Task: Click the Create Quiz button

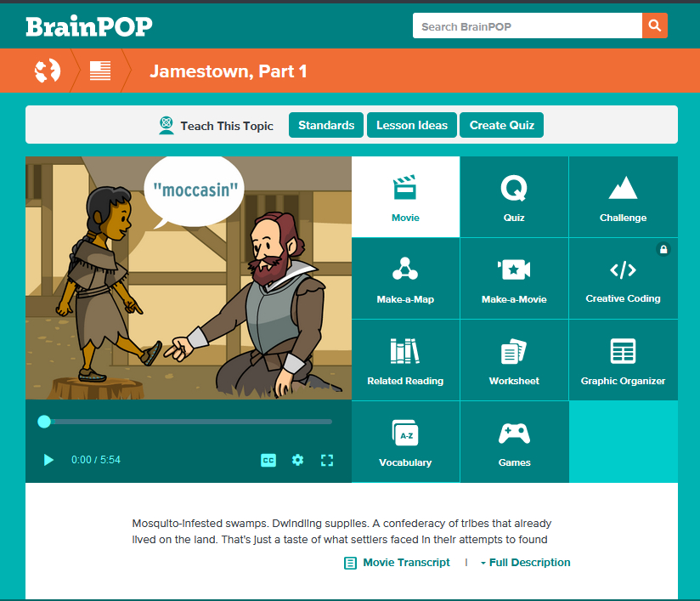Action: 501,125
